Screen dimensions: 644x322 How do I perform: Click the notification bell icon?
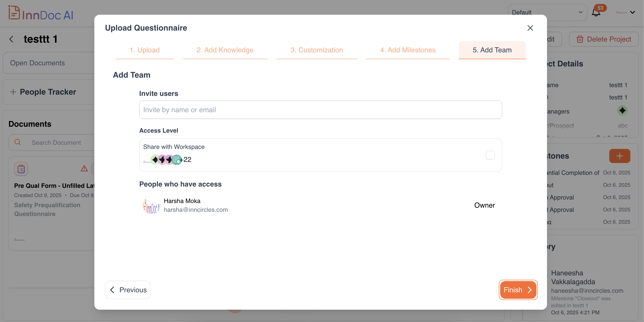[x=596, y=13]
